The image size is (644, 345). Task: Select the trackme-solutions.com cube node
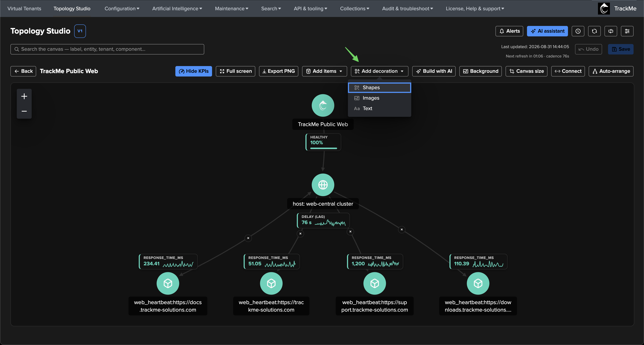pyautogui.click(x=271, y=283)
